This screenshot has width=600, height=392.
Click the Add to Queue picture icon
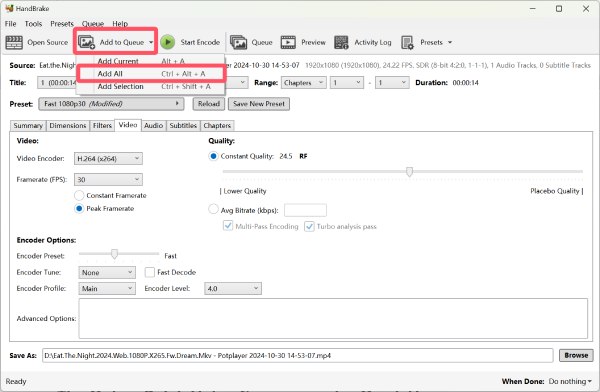pos(86,42)
